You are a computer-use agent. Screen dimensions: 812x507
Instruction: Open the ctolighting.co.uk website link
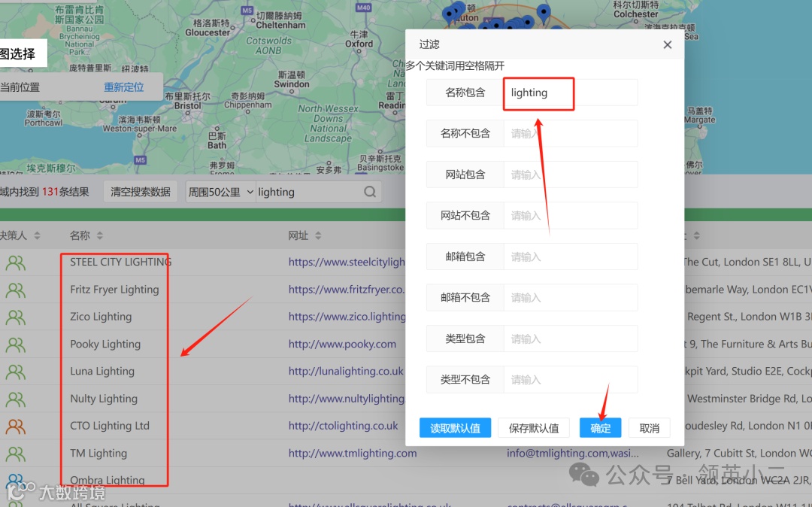[x=344, y=426]
